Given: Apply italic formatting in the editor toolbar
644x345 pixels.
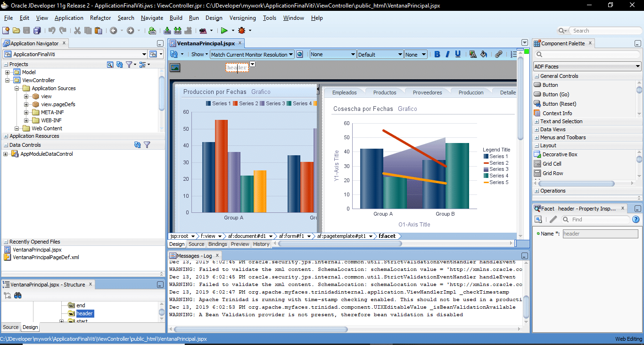Looking at the screenshot, I should (447, 54).
